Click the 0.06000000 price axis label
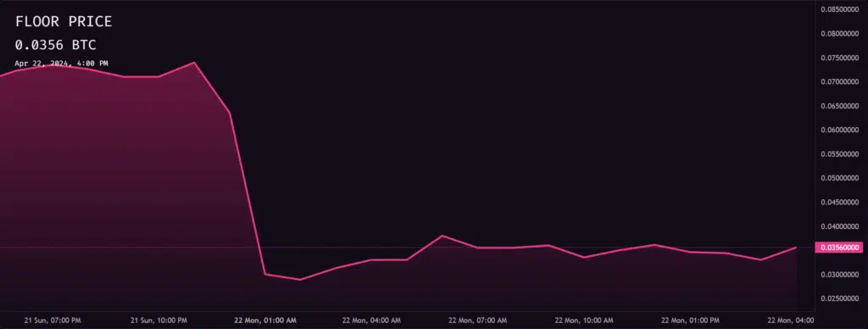Viewport: 868px width, 329px height. pyautogui.click(x=840, y=131)
